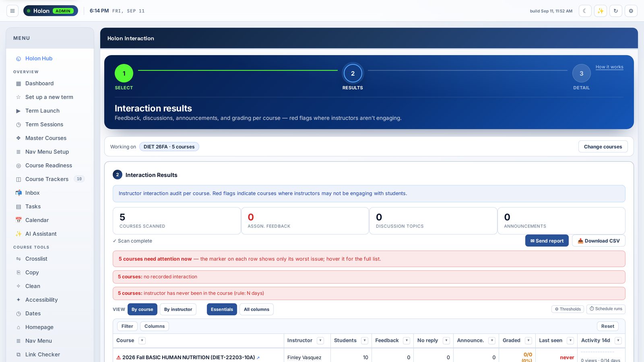
Task: Open the Graded column dropdown arrow
Action: click(x=528, y=341)
